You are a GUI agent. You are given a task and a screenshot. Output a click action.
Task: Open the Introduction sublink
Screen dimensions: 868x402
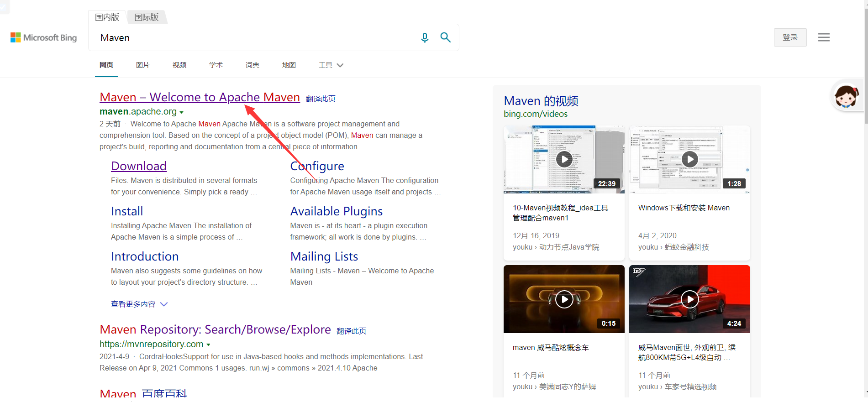pyautogui.click(x=145, y=256)
